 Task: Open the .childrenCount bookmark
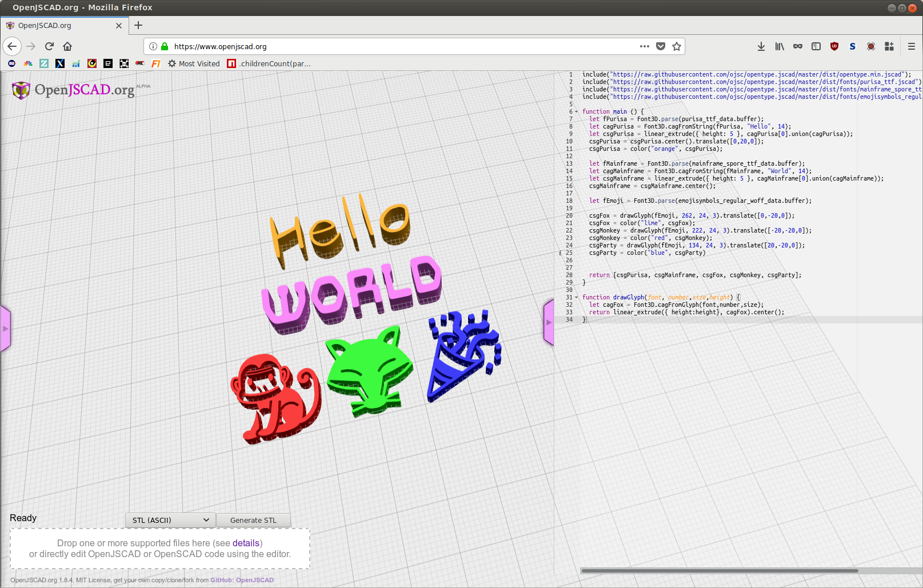pos(269,63)
